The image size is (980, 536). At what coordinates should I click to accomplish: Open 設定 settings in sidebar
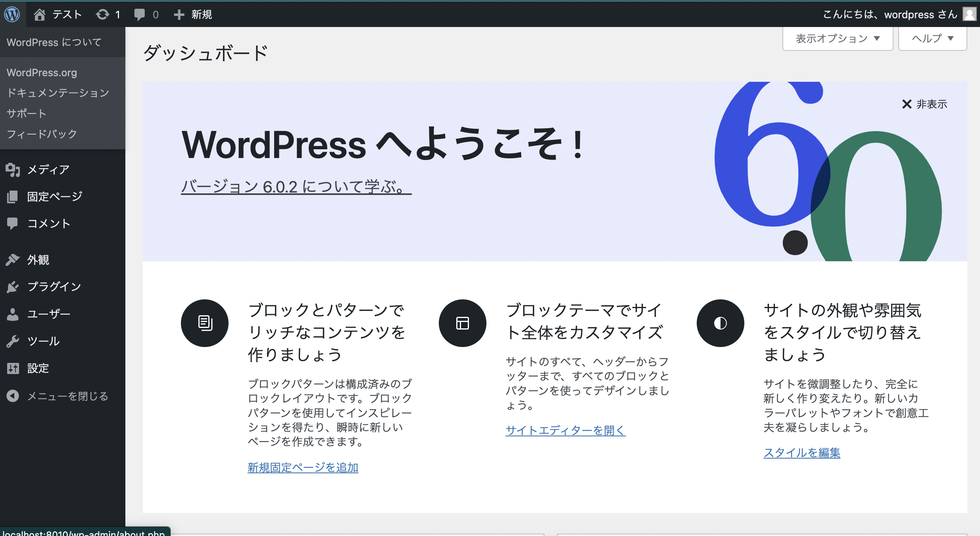(x=38, y=368)
